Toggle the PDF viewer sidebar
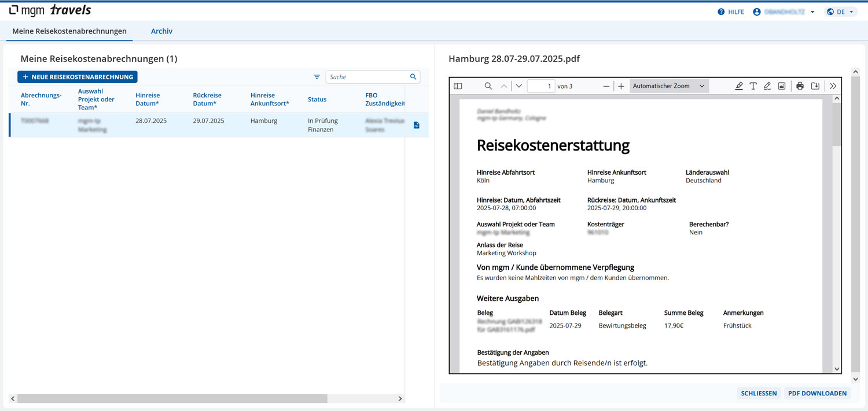The image size is (868, 411). (x=458, y=86)
